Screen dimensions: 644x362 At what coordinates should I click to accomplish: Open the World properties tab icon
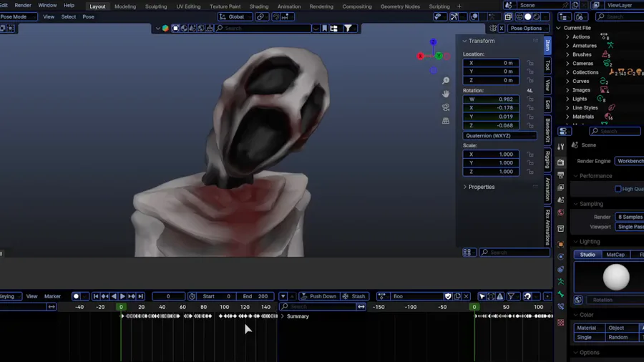[560, 212]
